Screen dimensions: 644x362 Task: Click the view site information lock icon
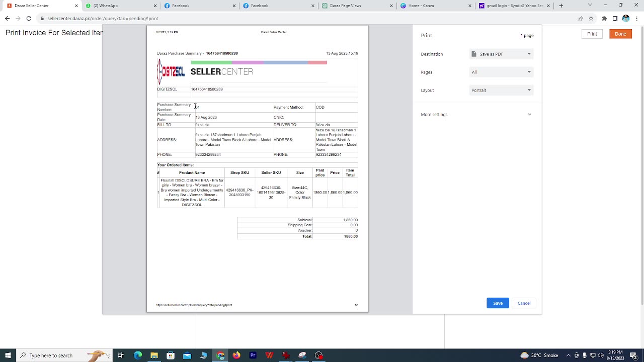[x=42, y=19]
